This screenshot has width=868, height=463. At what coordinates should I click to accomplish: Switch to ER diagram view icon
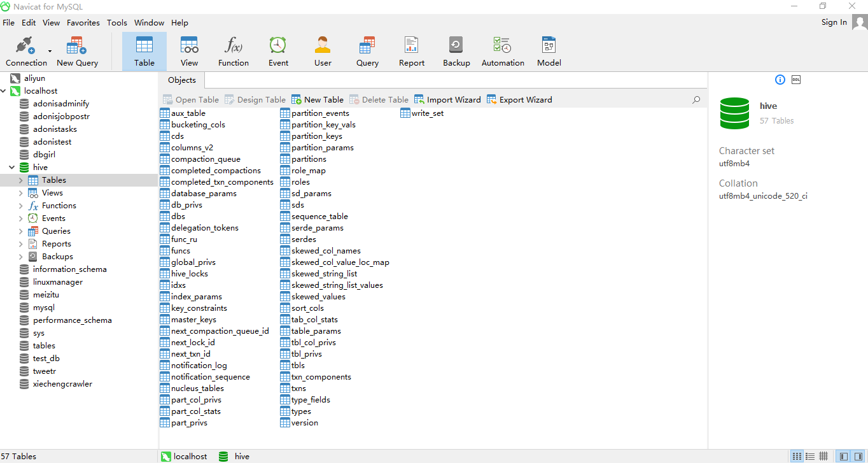[x=823, y=457]
